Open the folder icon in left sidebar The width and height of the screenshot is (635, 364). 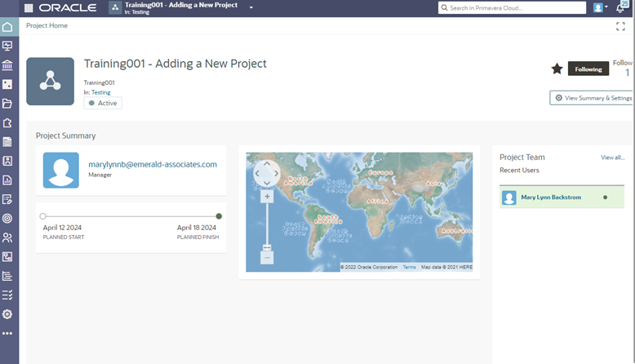click(x=7, y=104)
